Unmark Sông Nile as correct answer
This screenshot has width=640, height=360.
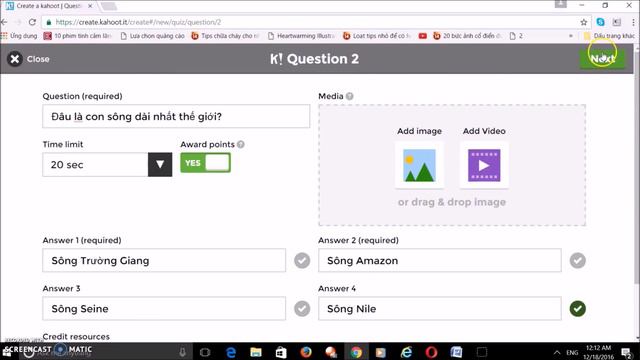click(x=578, y=309)
